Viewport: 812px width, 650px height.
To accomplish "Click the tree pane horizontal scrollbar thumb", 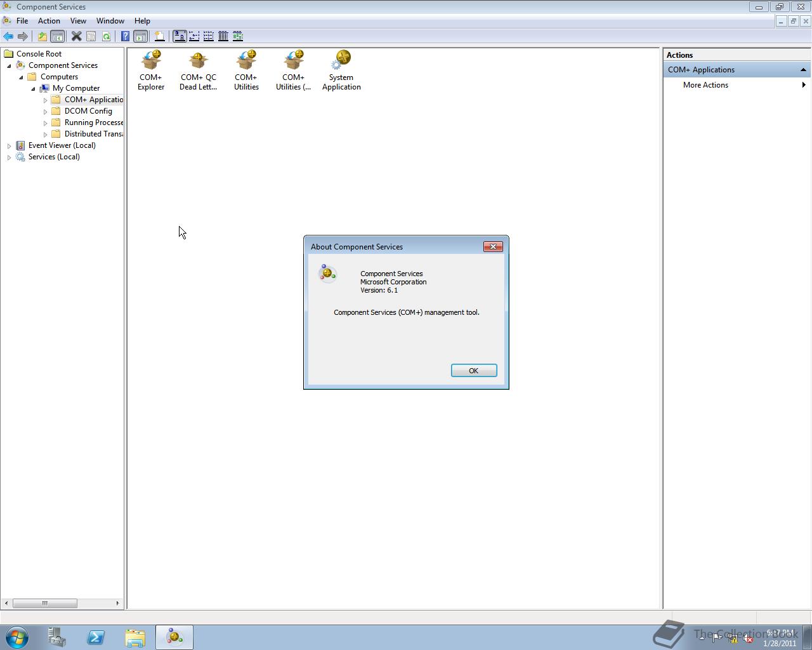I will tap(45, 603).
